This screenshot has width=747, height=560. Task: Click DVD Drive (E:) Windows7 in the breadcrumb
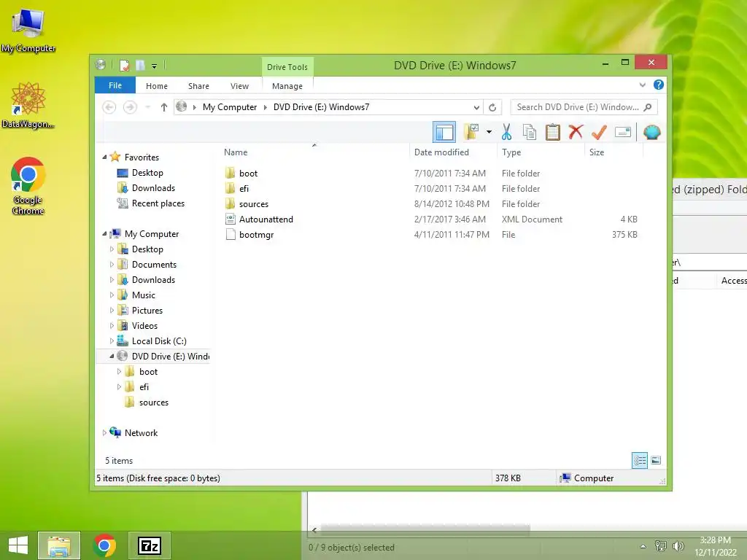pyautogui.click(x=321, y=107)
